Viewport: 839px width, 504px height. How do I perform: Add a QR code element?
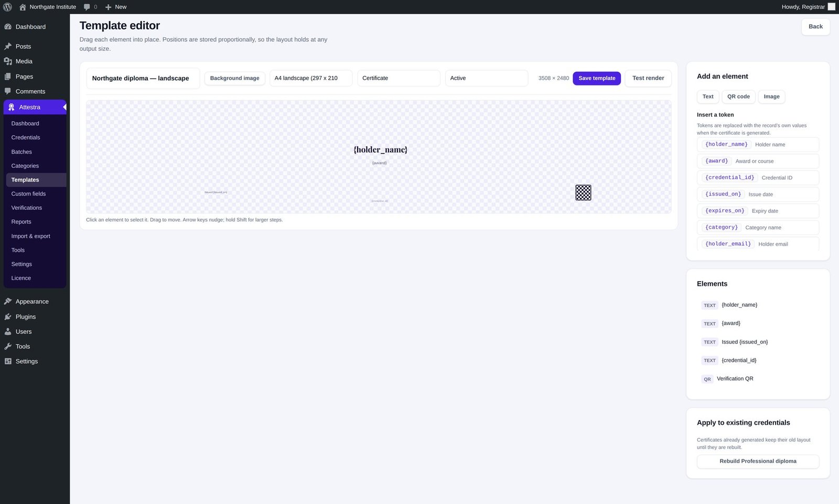[738, 96]
